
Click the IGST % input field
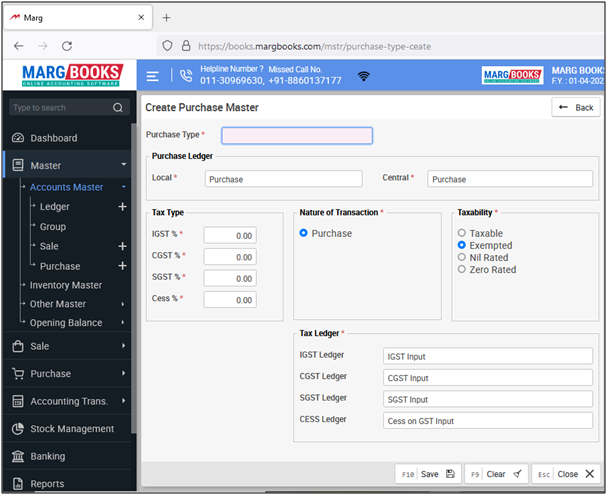pyautogui.click(x=230, y=235)
